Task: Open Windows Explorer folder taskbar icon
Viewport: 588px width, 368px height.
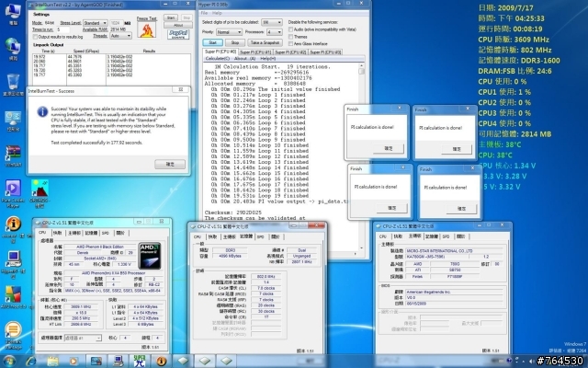Action: [x=52, y=362]
